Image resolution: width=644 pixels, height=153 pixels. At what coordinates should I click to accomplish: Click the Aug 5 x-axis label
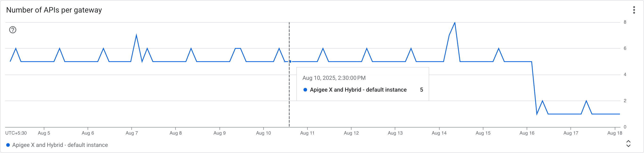[x=44, y=133]
